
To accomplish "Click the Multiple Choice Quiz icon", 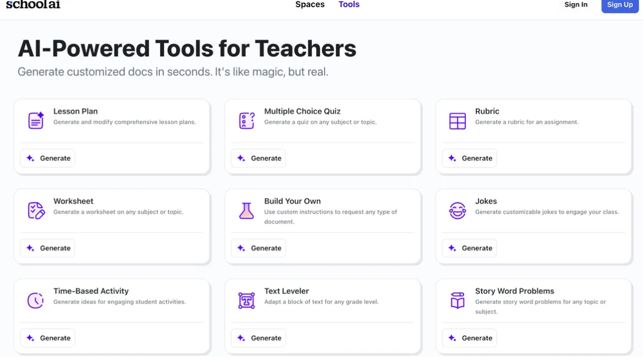I will (247, 120).
